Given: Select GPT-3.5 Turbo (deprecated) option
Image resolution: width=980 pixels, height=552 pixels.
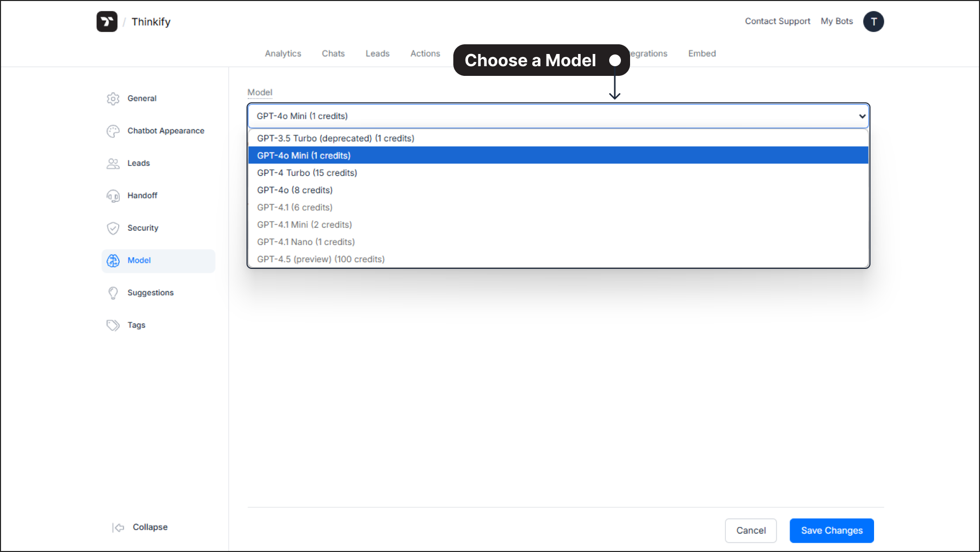Looking at the screenshot, I should [558, 138].
